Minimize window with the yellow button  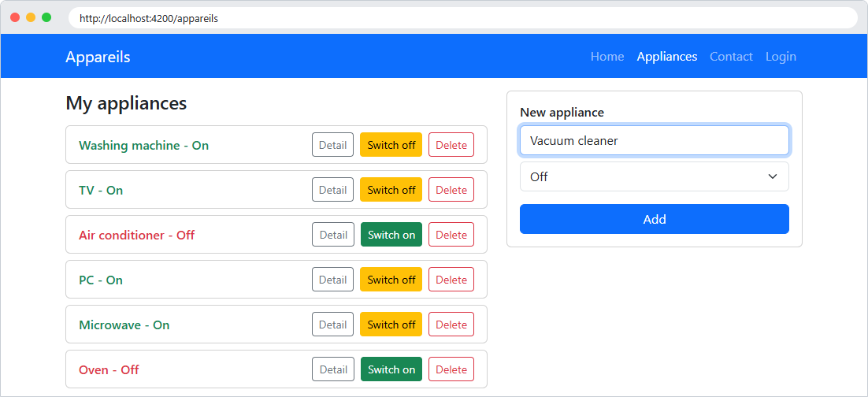tap(31, 17)
